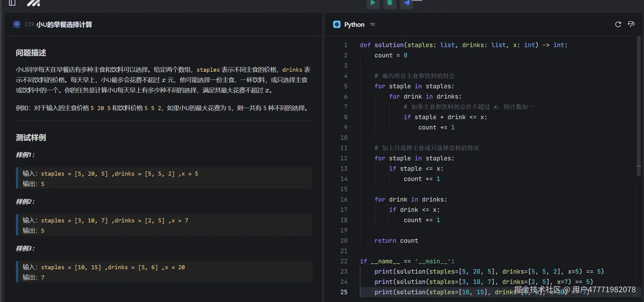Submit solution with the blue paper plane icon
Screen dimensions: 644x302
[x=407, y=3]
